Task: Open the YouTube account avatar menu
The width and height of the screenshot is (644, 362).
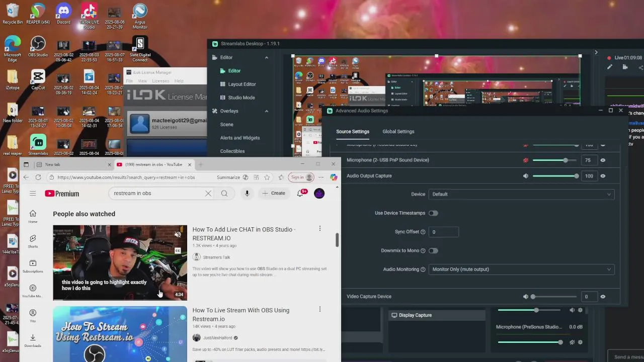Action: [x=319, y=193]
